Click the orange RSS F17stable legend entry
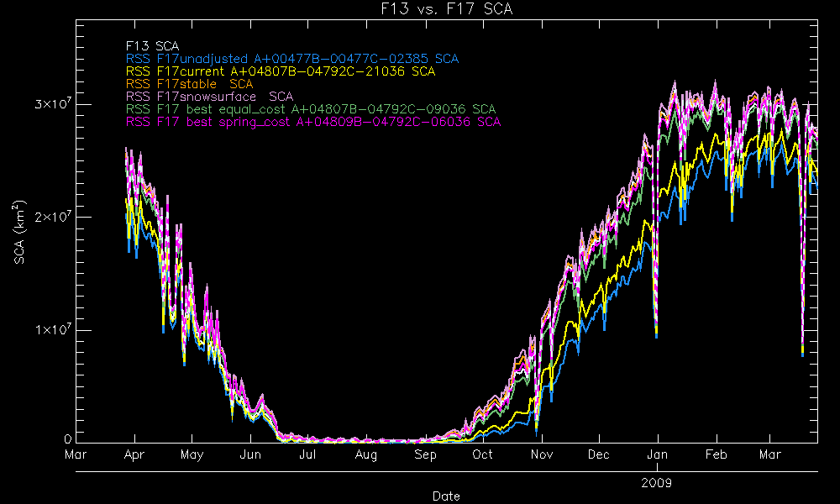 click(189, 84)
